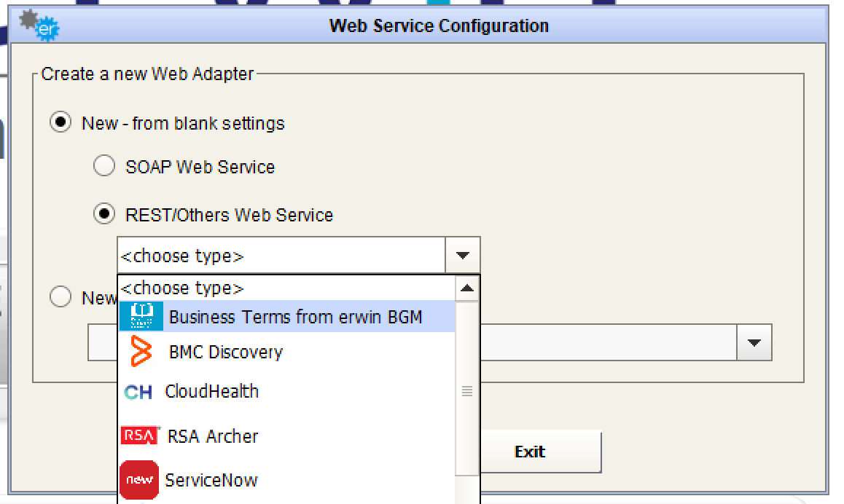Click the RSA Archer red logo

click(139, 436)
